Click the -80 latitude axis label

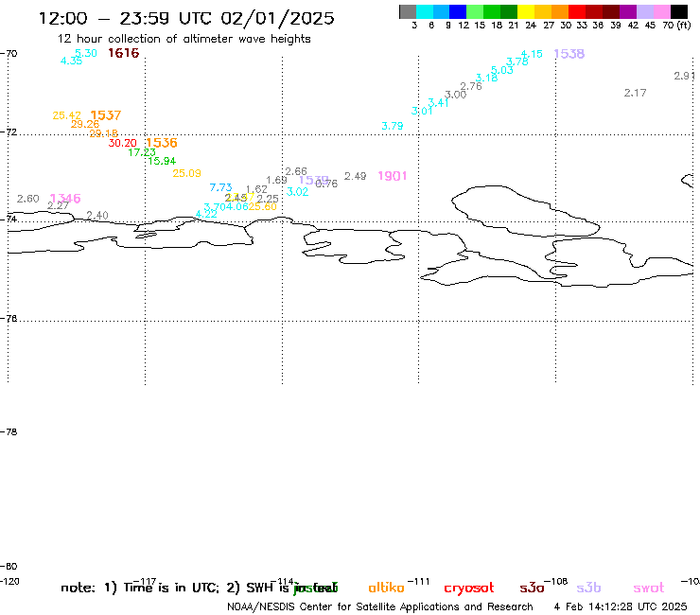pyautogui.click(x=9, y=567)
